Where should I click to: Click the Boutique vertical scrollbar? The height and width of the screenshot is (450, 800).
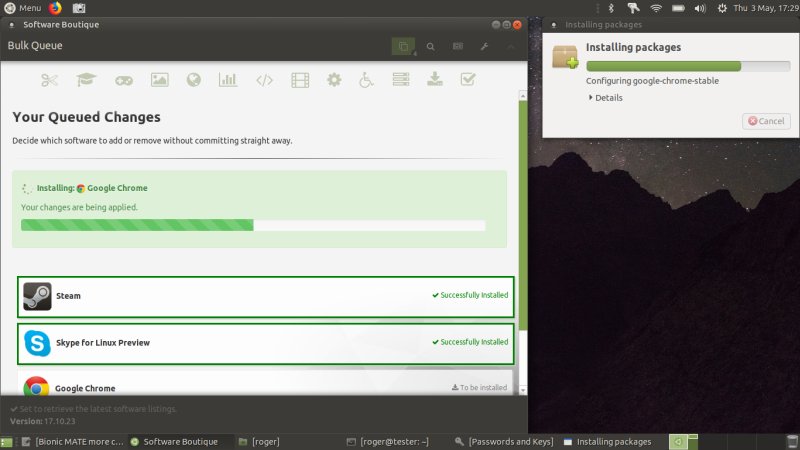coord(523,214)
